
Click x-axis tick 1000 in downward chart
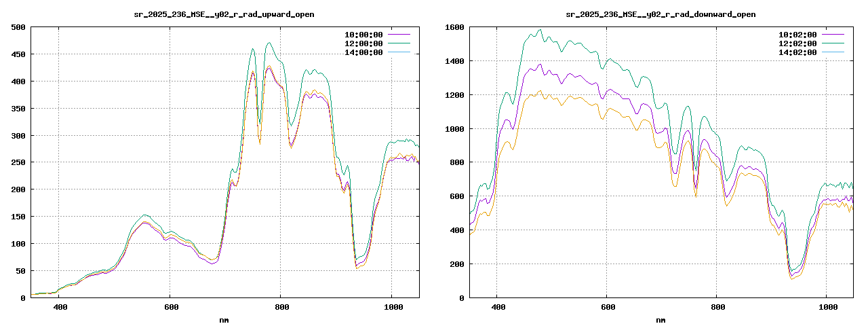coord(827,308)
